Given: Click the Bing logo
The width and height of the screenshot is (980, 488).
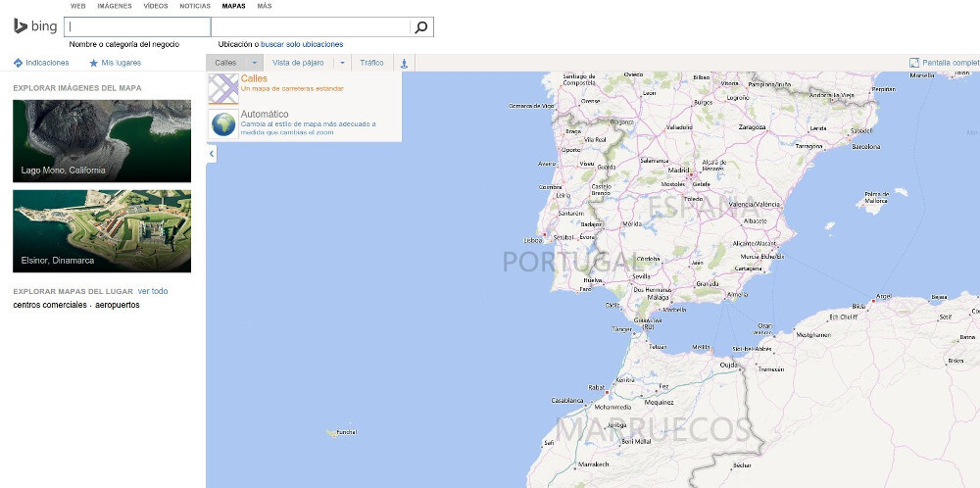Looking at the screenshot, I should click(35, 26).
